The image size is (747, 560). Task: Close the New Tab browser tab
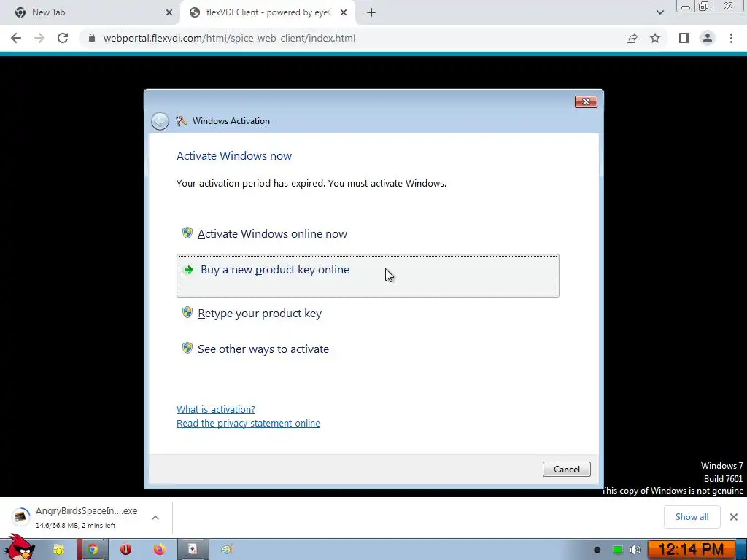(x=169, y=12)
